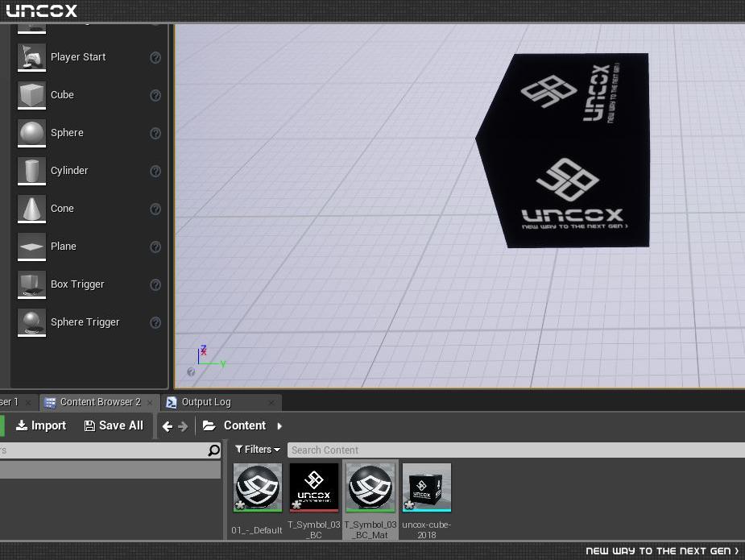Open help for Cylinder

click(155, 171)
